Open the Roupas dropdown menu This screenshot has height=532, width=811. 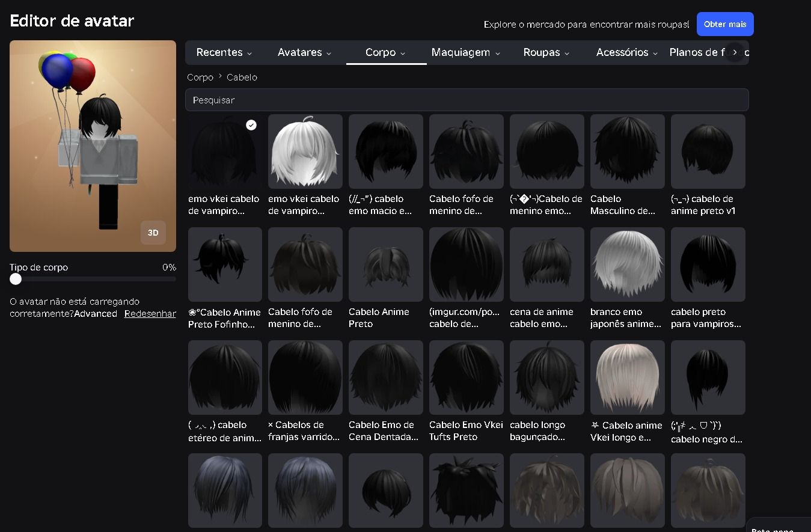(x=546, y=52)
